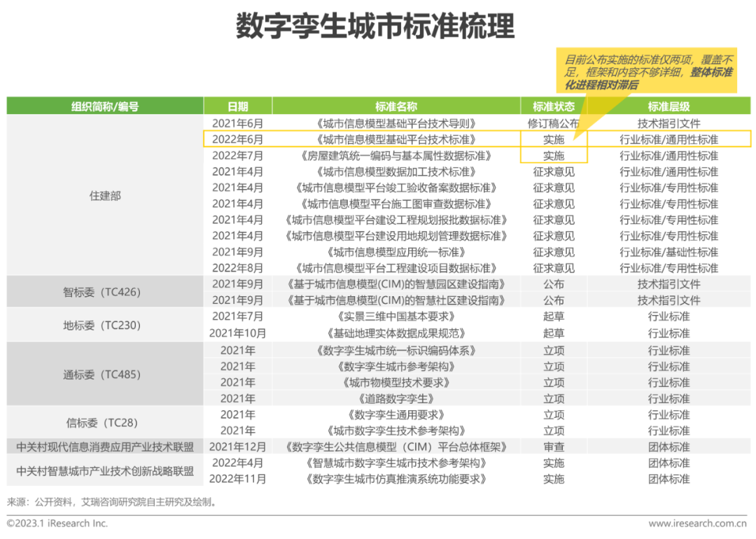Click the 2021年6月 date cell

coord(238,123)
